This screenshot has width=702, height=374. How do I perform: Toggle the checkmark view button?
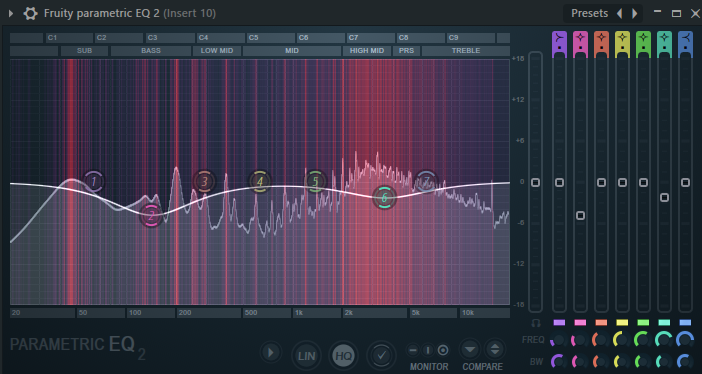click(381, 356)
